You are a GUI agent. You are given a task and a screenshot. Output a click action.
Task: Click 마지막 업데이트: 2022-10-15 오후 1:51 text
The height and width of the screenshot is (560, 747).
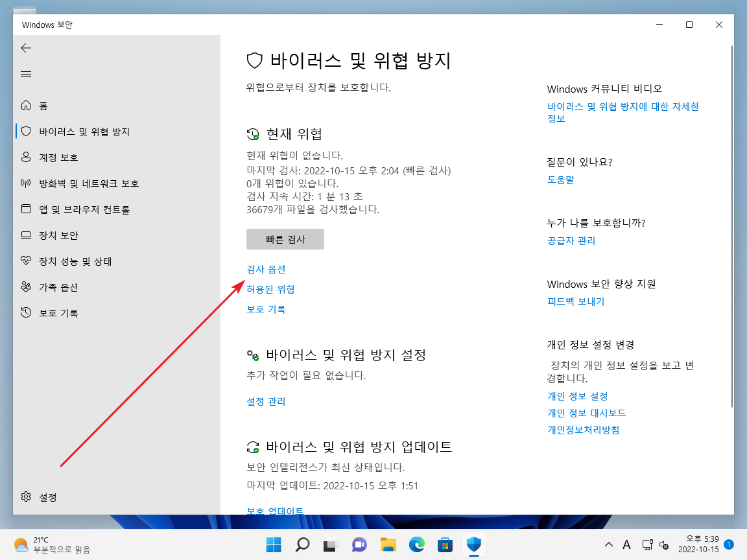[332, 485]
